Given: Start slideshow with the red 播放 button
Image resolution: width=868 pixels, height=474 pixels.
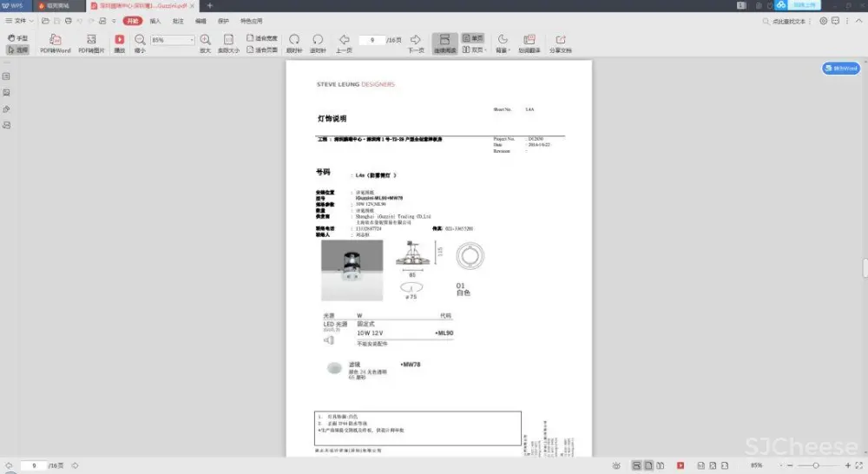Looking at the screenshot, I should pyautogui.click(x=120, y=43).
